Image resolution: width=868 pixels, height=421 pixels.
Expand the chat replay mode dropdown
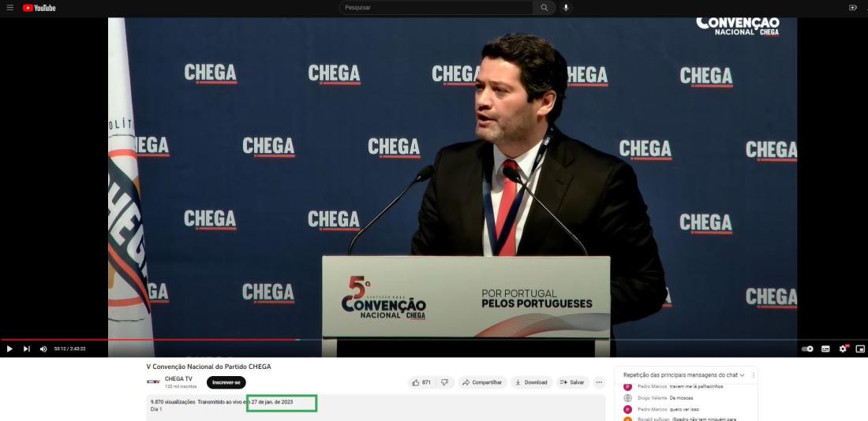tap(683, 375)
